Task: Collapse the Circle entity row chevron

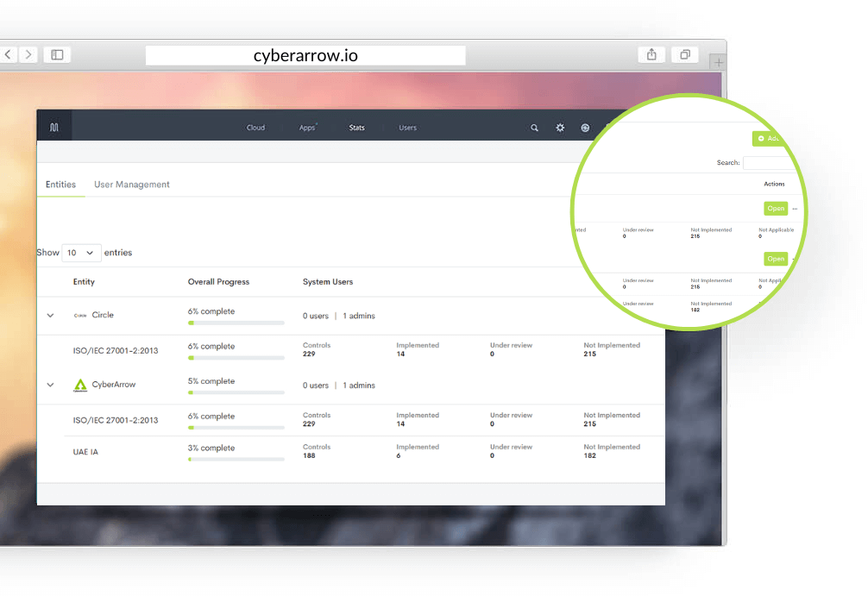Action: tap(50, 316)
